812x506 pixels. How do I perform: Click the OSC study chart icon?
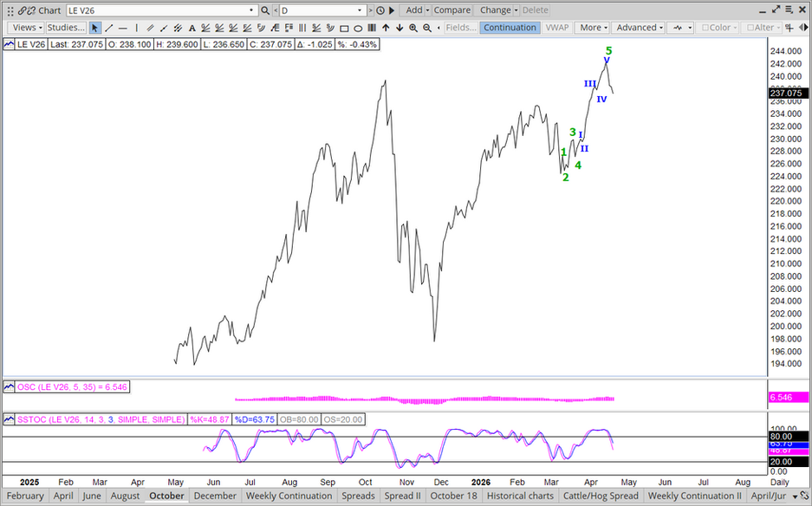[10, 387]
